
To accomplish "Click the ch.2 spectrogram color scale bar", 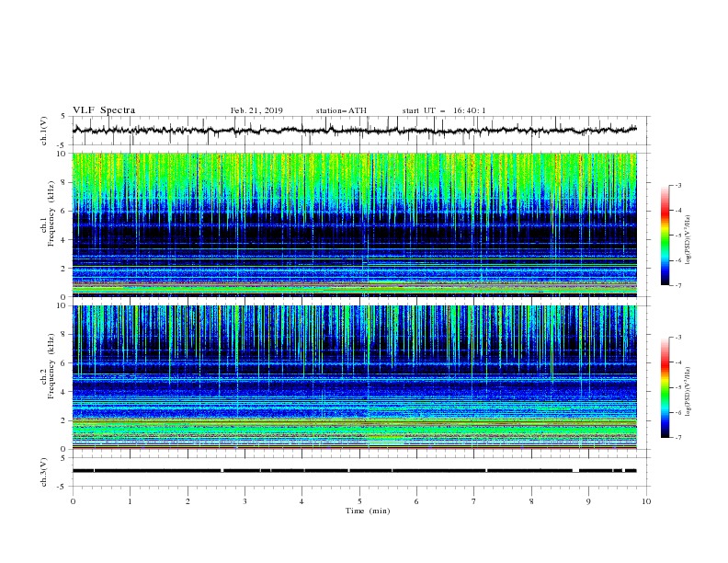I will [x=665, y=387].
